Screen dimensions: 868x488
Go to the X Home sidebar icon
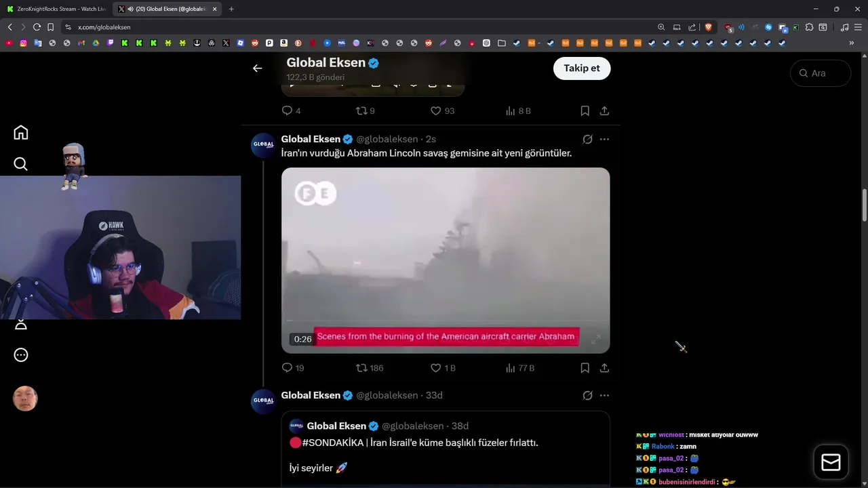pyautogui.click(x=21, y=132)
